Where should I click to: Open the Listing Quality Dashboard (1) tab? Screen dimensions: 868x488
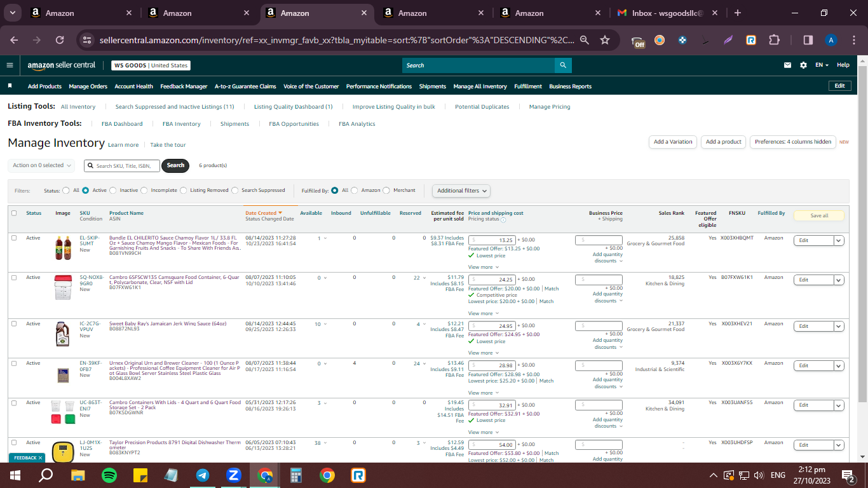(293, 107)
